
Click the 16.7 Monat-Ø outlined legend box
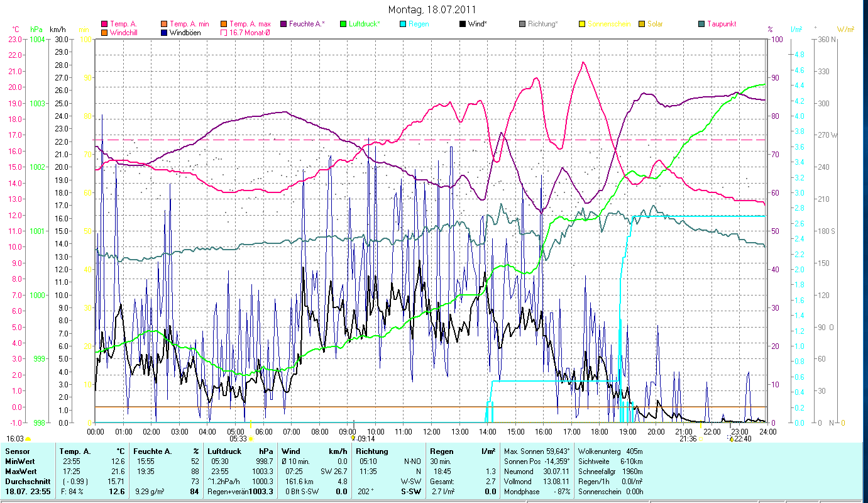coord(225,32)
